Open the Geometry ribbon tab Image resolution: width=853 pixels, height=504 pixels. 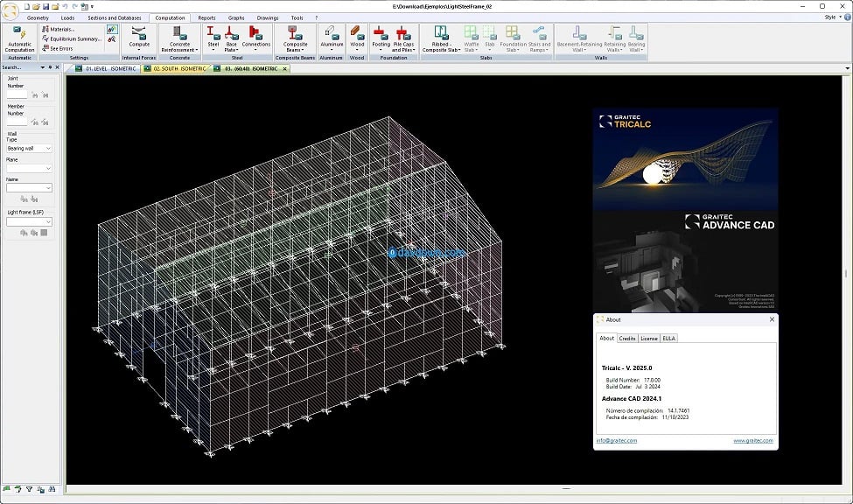coord(38,18)
